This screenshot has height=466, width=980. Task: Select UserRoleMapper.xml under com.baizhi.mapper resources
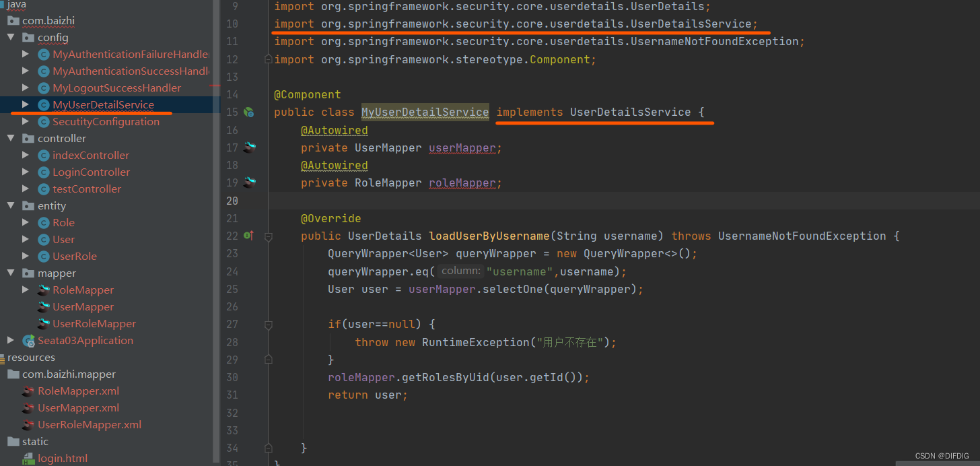pos(89,424)
